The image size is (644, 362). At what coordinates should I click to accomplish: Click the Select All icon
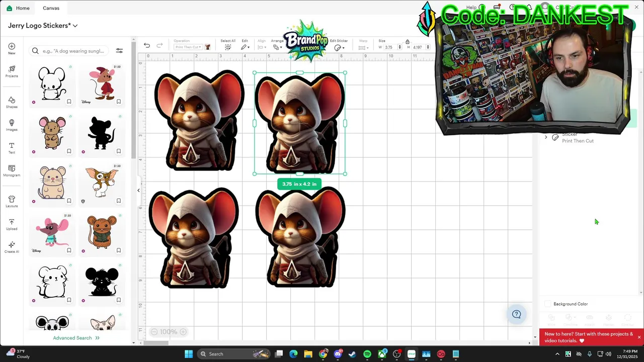pyautogui.click(x=228, y=47)
